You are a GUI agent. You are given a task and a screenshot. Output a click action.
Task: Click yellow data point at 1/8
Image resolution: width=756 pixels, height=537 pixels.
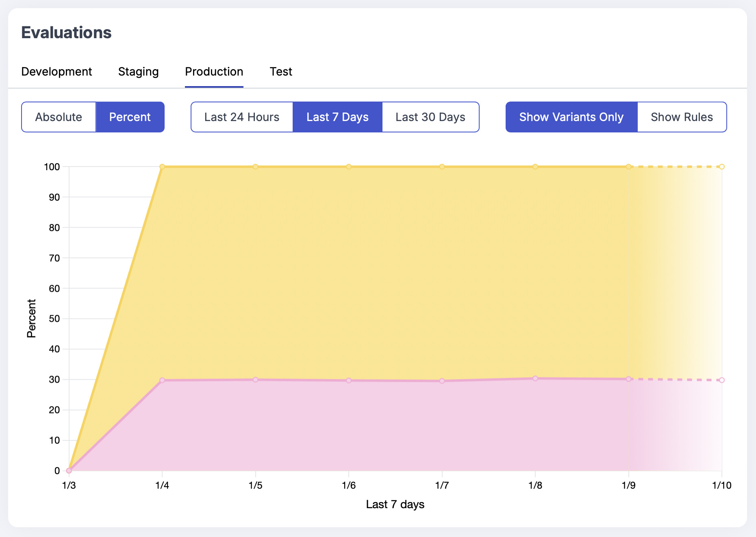[535, 167]
